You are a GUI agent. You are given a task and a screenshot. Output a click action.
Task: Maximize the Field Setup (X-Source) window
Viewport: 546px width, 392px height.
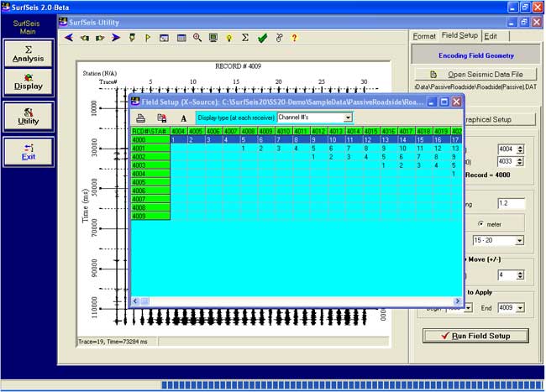(444, 102)
